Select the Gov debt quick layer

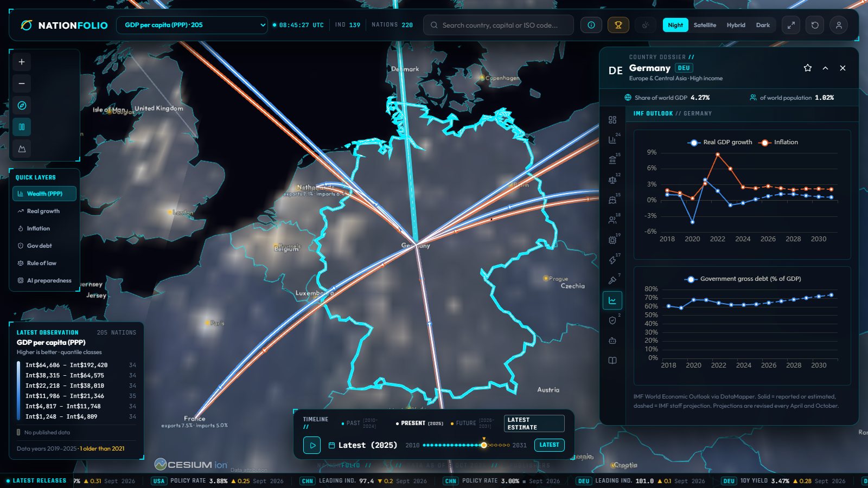click(x=44, y=246)
